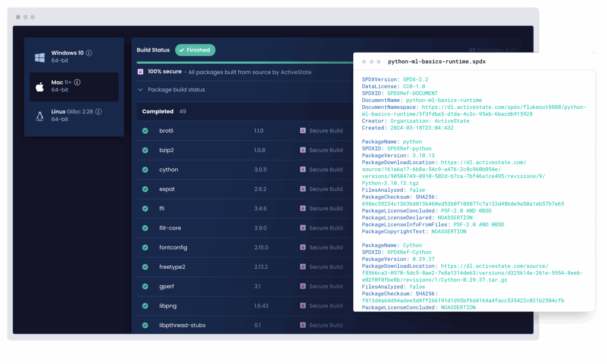The image size is (607, 364).
Task: Click the Linux penguin icon
Action: coord(40,116)
